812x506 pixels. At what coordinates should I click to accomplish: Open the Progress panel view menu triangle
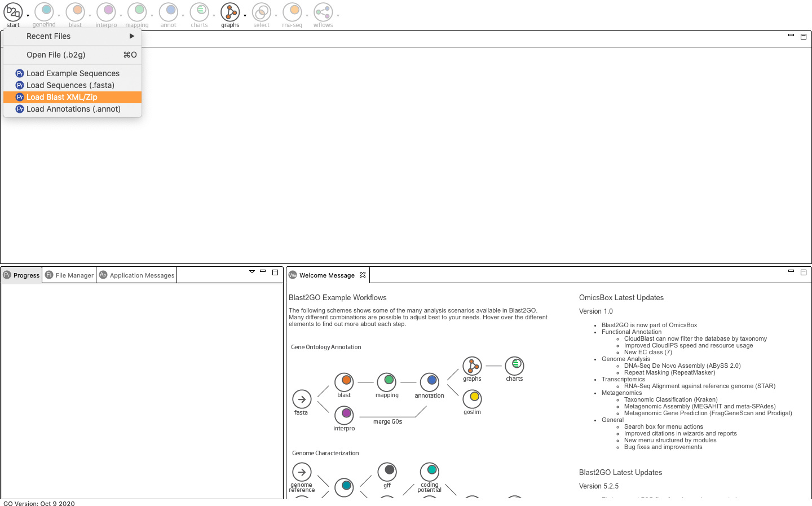(252, 272)
